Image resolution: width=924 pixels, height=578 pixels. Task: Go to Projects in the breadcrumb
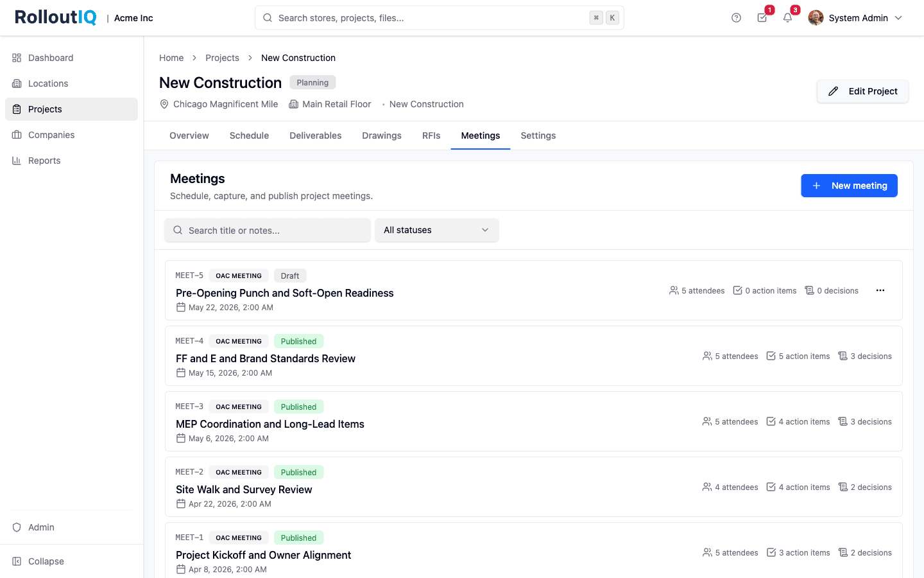click(x=222, y=58)
